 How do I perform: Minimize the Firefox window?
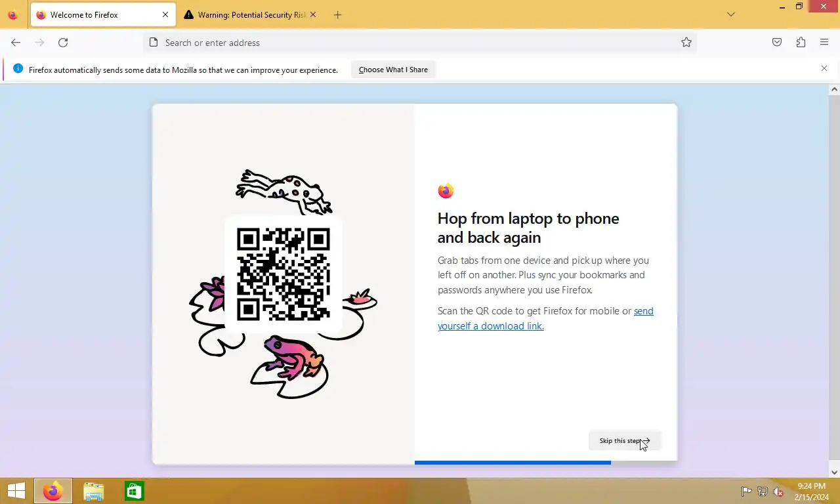pyautogui.click(x=782, y=7)
